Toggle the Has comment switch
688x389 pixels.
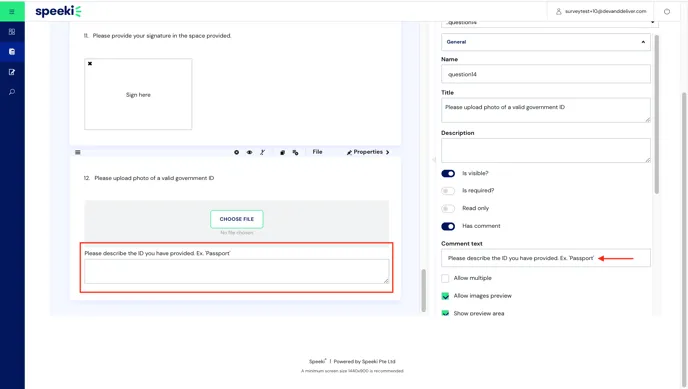point(448,226)
